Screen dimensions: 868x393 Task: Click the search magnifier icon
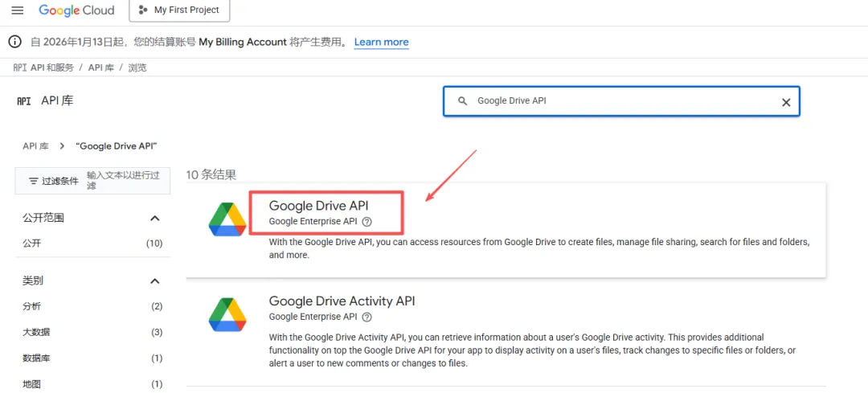[x=462, y=101]
